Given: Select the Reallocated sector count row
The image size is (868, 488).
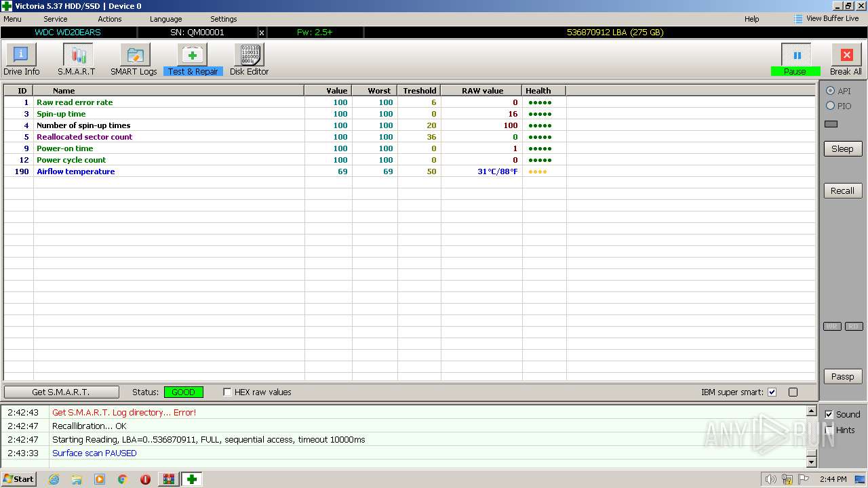Looking at the screenshot, I should (x=410, y=137).
